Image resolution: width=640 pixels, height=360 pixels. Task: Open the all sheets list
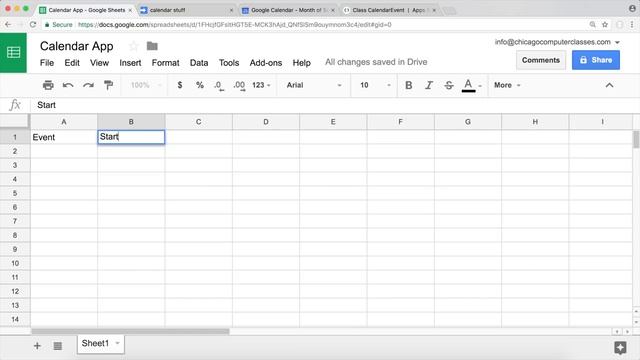tap(58, 346)
